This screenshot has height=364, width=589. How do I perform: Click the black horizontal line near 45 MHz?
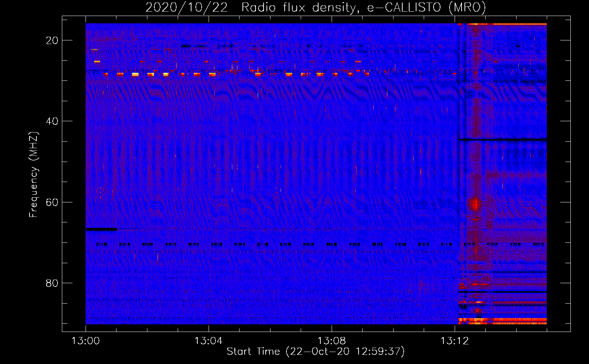point(503,139)
